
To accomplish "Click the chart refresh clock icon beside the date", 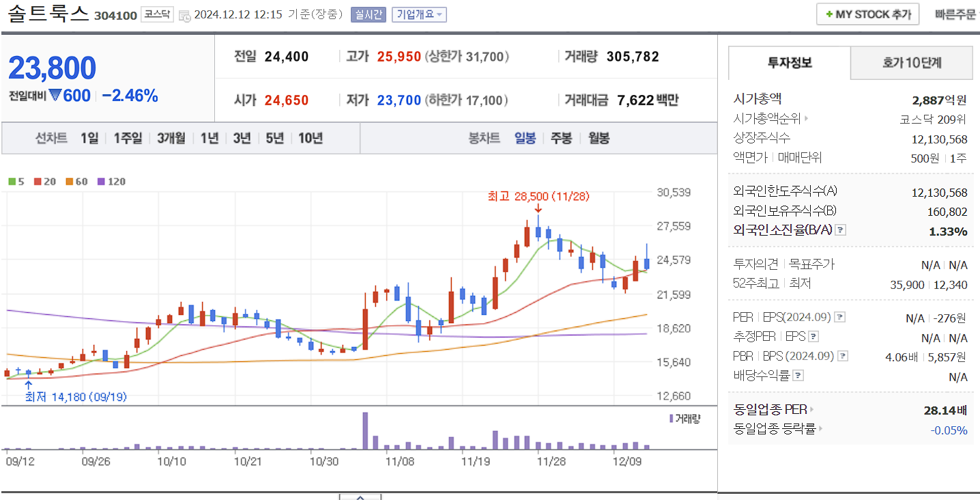I will 185,16.
